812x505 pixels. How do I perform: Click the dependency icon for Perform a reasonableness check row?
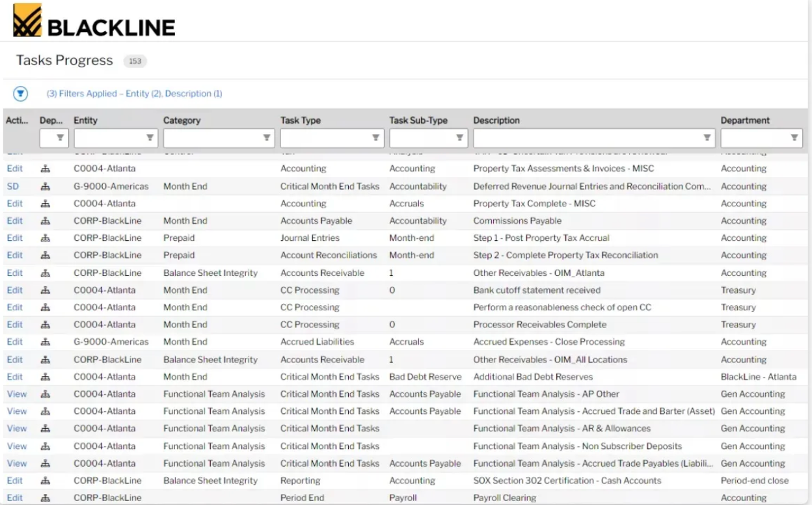(46, 307)
